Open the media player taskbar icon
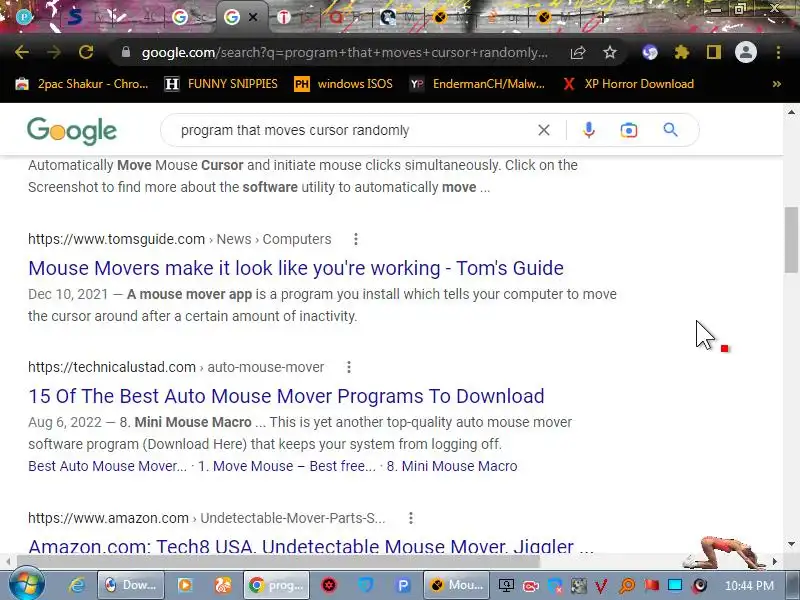 click(x=185, y=585)
